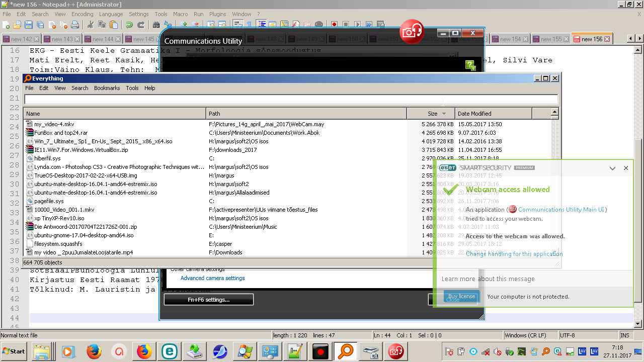Save the current Notepad++ document
This screenshot has height=362, width=644.
(29, 24)
